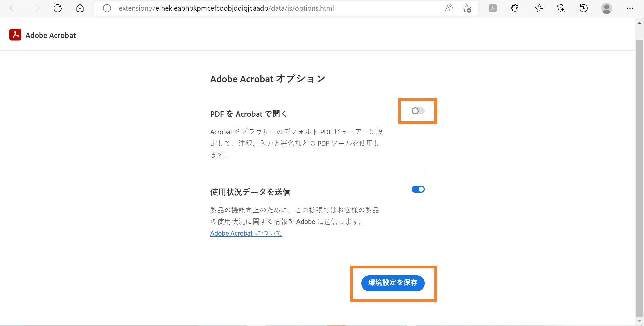Open the Settings and more (…) menu
644x326 pixels.
point(630,8)
